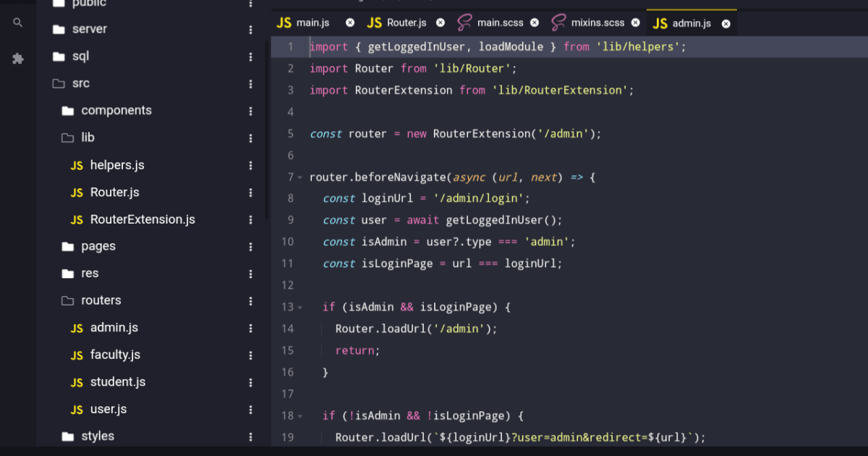Collapse the if block at line 13
This screenshot has width=868, height=456.
pos(299,307)
